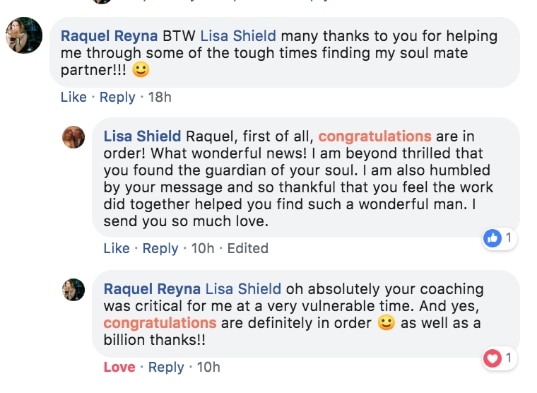Click the smiley emoji after 'in order'
Screen dimensions: 537x393
tap(386, 323)
